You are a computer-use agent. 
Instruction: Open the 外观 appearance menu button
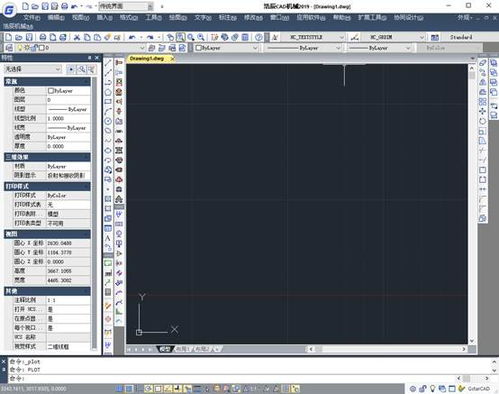[x=465, y=17]
